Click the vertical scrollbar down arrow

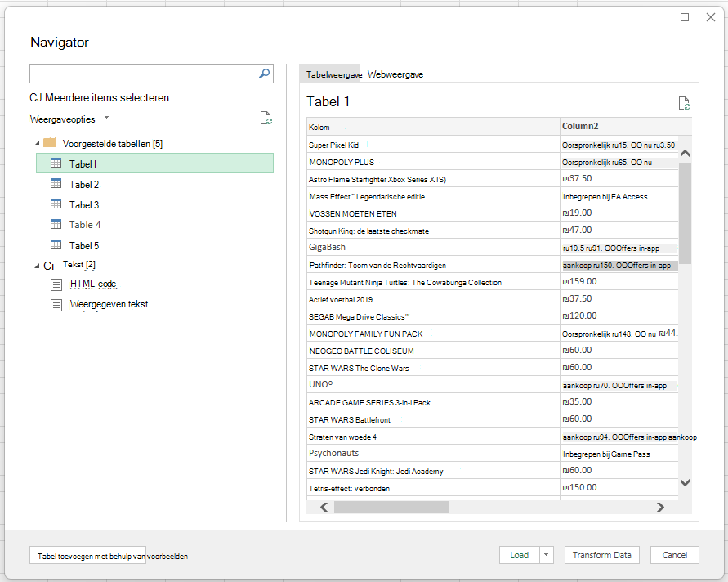685,482
